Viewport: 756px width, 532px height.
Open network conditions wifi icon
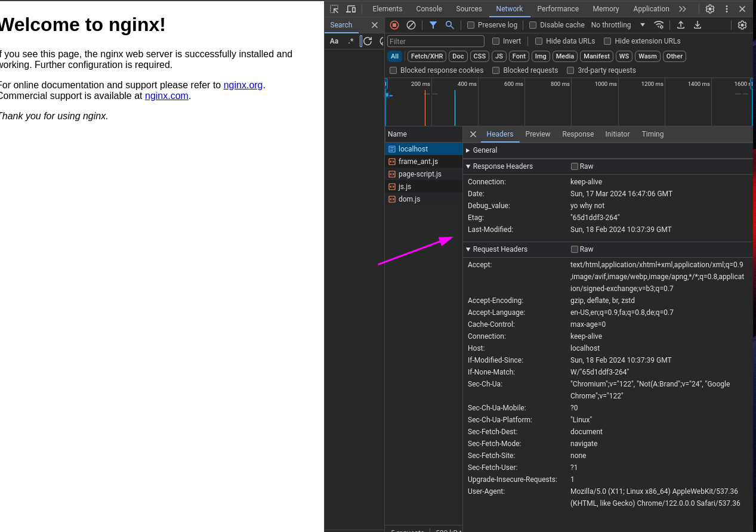(x=659, y=25)
